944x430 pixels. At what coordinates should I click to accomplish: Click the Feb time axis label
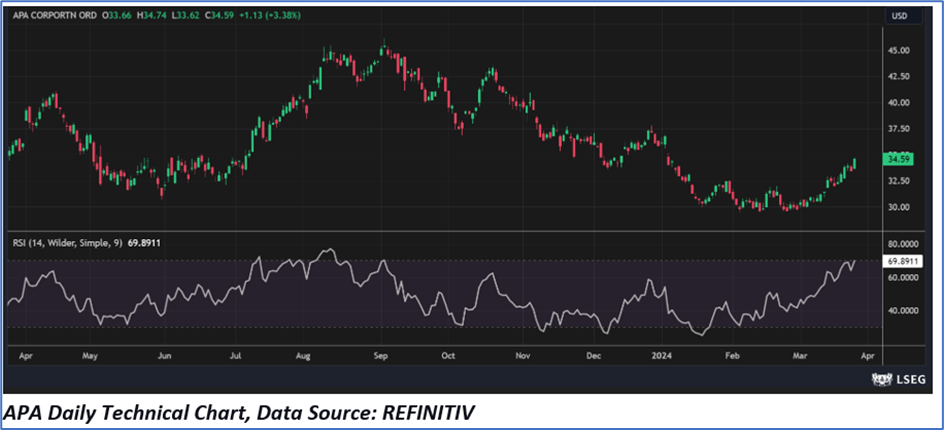(732, 356)
